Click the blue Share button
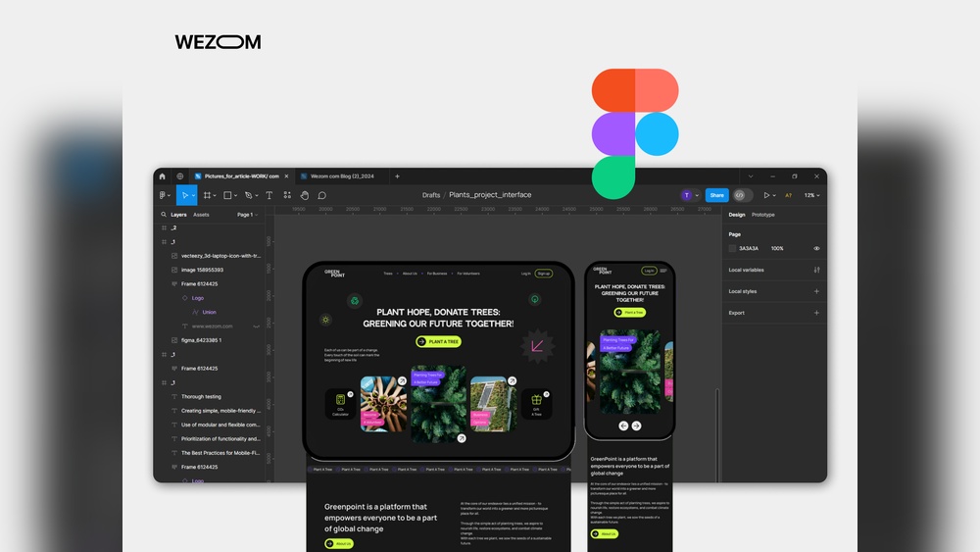980x552 pixels. (716, 195)
